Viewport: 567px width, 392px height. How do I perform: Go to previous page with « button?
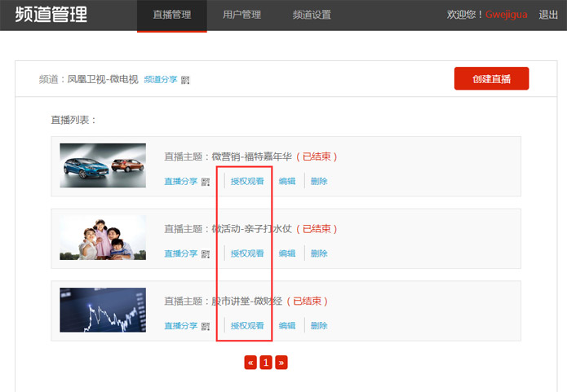click(250, 363)
